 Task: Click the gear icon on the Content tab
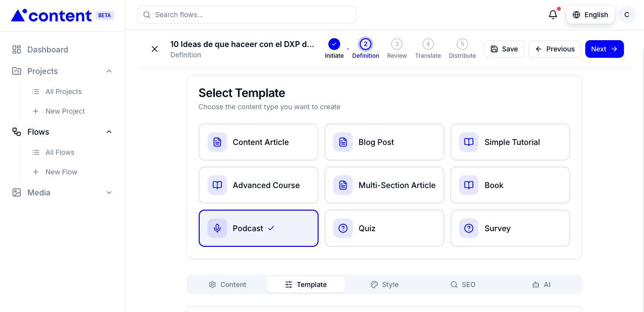pyautogui.click(x=212, y=284)
